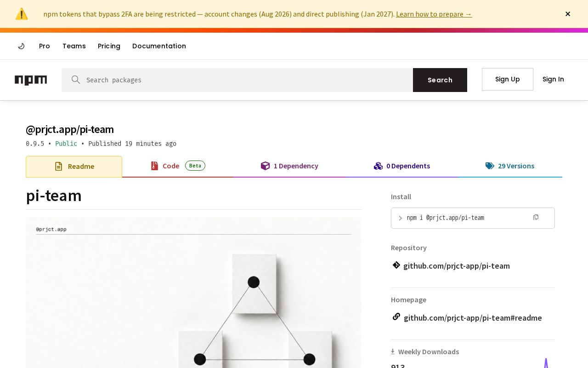588x368 pixels.
Task: Open Learn how to prepare link
Action: [x=434, y=14]
